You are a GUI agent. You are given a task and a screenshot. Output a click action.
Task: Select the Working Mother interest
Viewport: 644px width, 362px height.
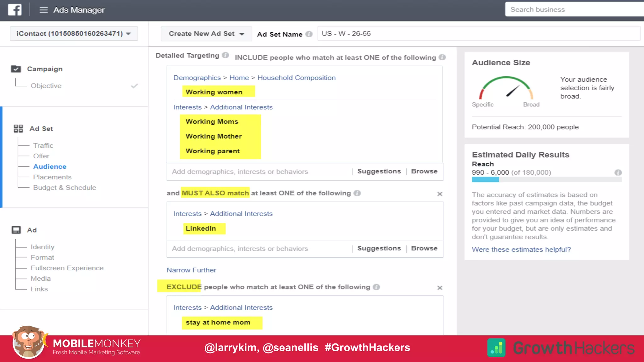tap(214, 136)
